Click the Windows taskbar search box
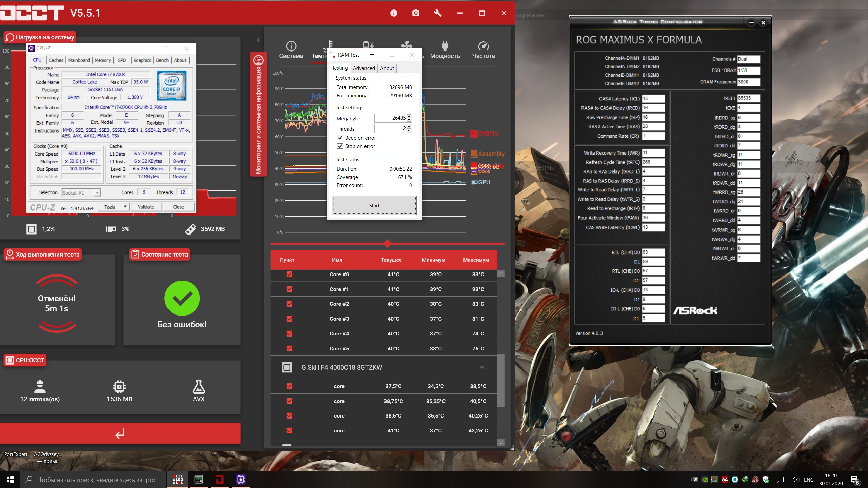Image resolution: width=868 pixels, height=488 pixels. click(97, 480)
